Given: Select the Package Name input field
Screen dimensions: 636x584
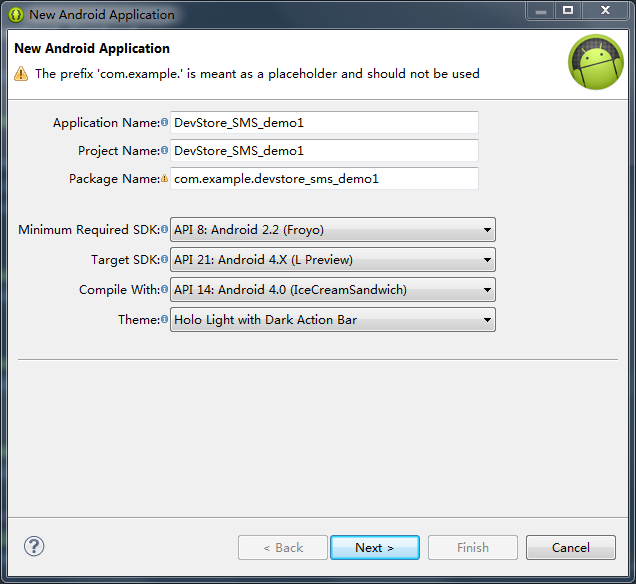Looking at the screenshot, I should pos(324,179).
